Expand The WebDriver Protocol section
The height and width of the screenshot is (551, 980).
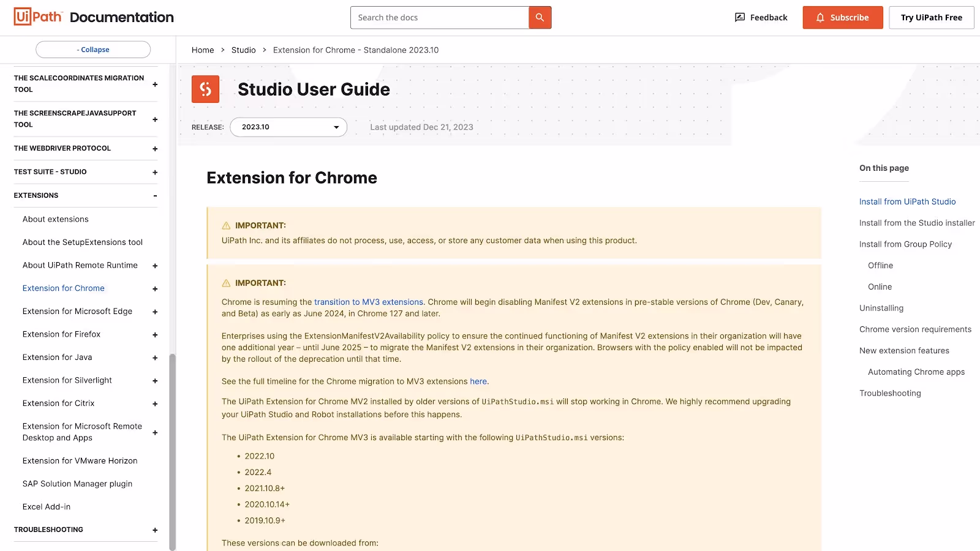tap(155, 149)
